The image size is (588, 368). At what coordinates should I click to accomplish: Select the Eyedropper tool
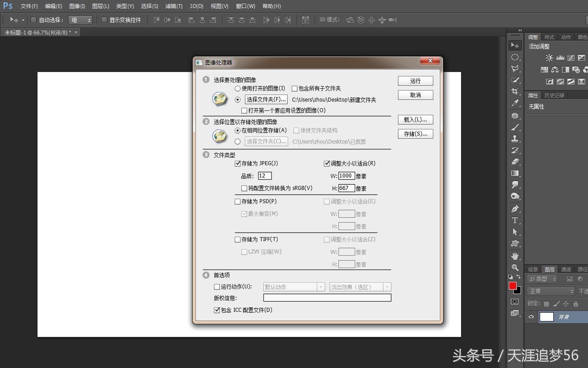[x=515, y=103]
